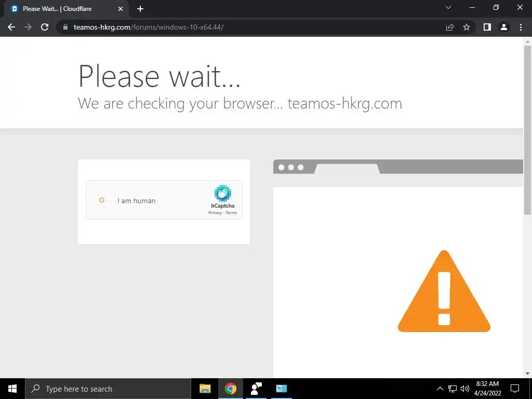Open the hCaptcha Privacy link
The width and height of the screenshot is (532, 399).
(x=215, y=212)
